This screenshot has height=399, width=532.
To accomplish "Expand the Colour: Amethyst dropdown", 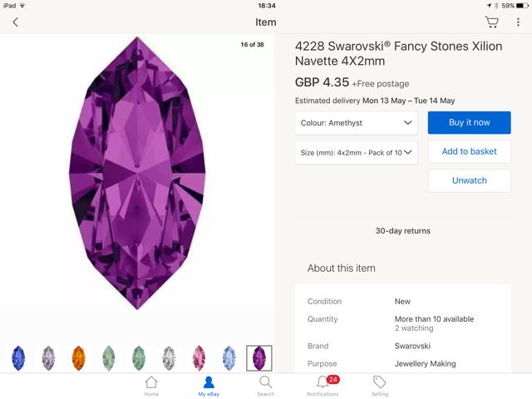I will click(356, 123).
